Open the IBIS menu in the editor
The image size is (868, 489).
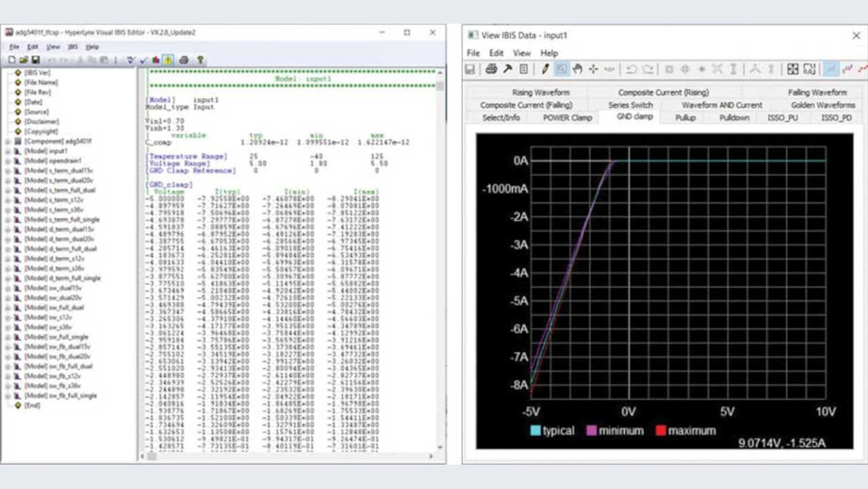(x=73, y=47)
